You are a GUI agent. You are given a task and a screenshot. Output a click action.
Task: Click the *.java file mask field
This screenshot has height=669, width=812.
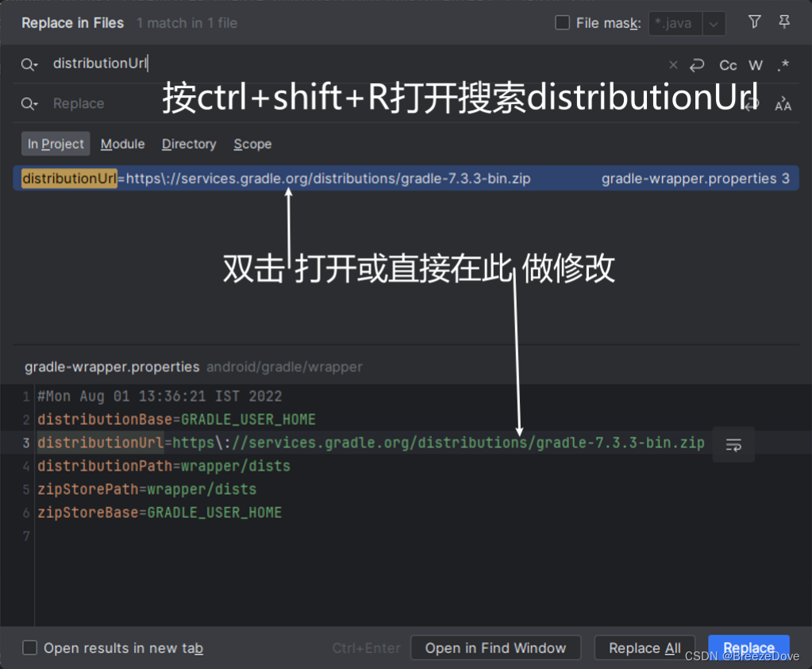[675, 24]
